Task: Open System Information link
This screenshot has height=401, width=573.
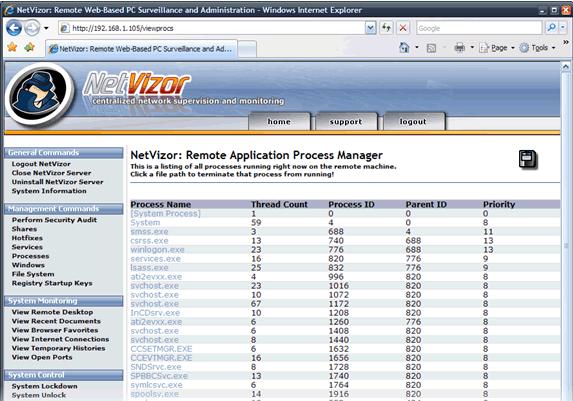Action: point(49,191)
